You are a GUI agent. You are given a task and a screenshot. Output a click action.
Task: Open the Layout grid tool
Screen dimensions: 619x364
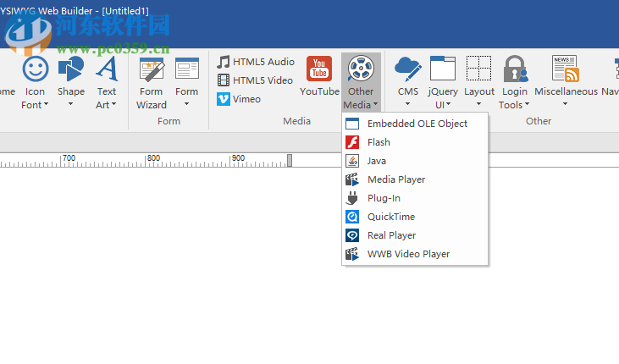[x=478, y=69]
